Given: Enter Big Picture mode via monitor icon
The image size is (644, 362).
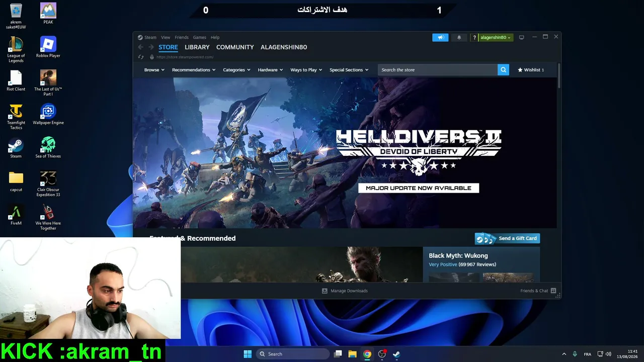Looking at the screenshot, I should click(x=521, y=37).
